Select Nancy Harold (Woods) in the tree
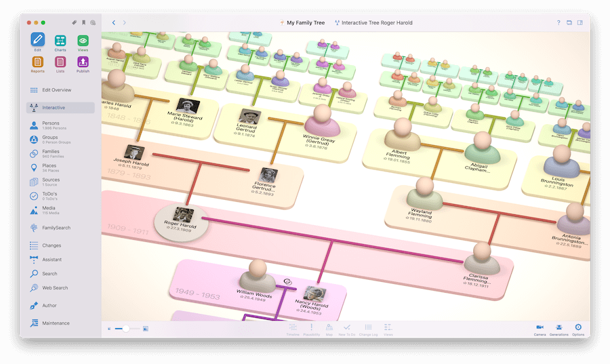 [312, 300]
